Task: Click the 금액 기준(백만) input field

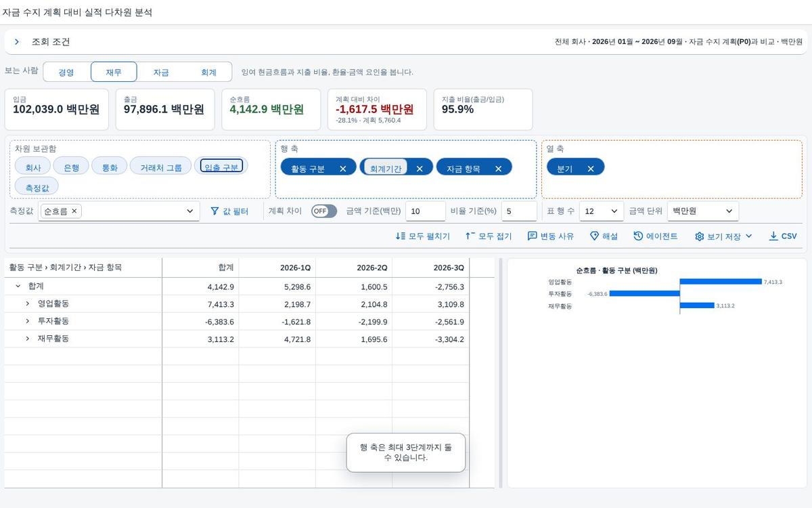Action: [426, 211]
